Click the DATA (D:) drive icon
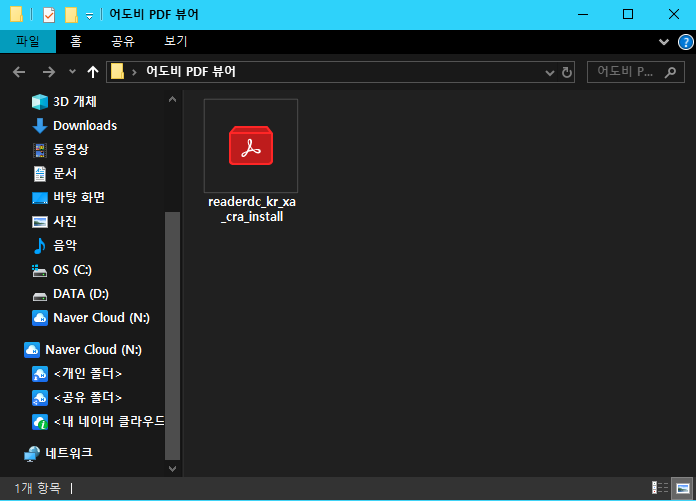The height and width of the screenshot is (501, 696). (x=40, y=296)
